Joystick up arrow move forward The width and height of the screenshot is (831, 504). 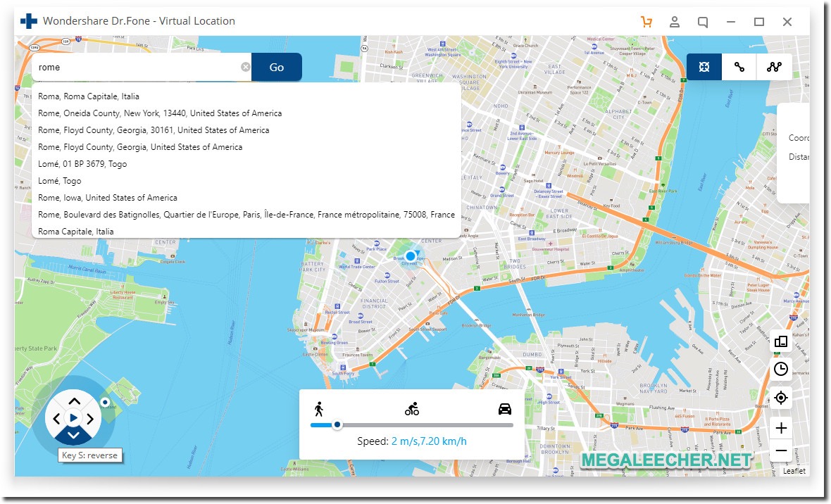pos(74,401)
